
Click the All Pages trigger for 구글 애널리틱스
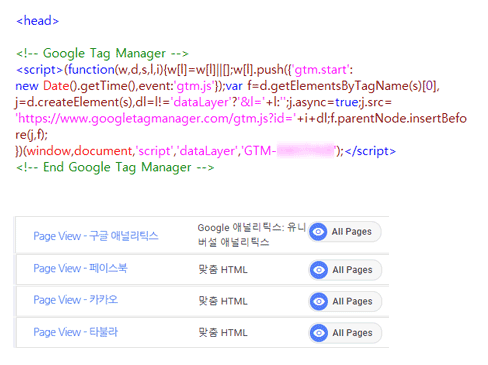pos(345,231)
